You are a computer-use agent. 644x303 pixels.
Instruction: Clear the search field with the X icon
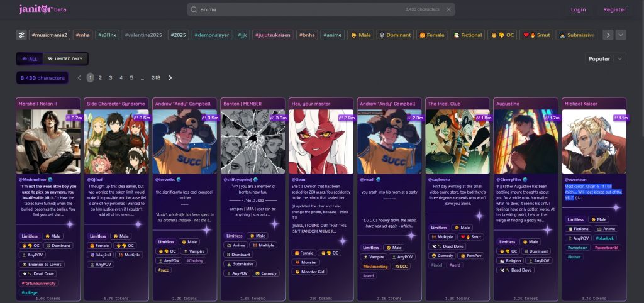click(x=448, y=9)
